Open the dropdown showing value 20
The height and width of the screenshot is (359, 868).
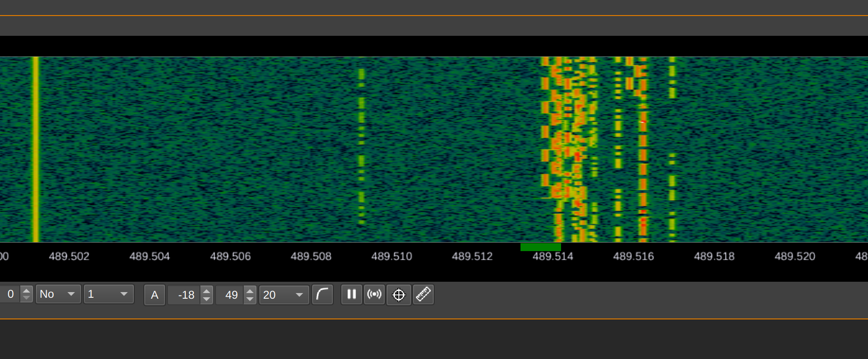point(284,295)
